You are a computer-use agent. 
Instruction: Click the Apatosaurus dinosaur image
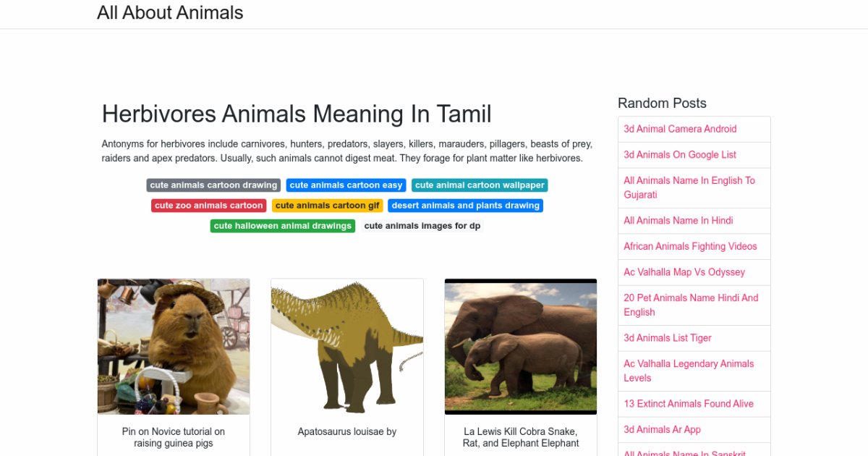[347, 346]
